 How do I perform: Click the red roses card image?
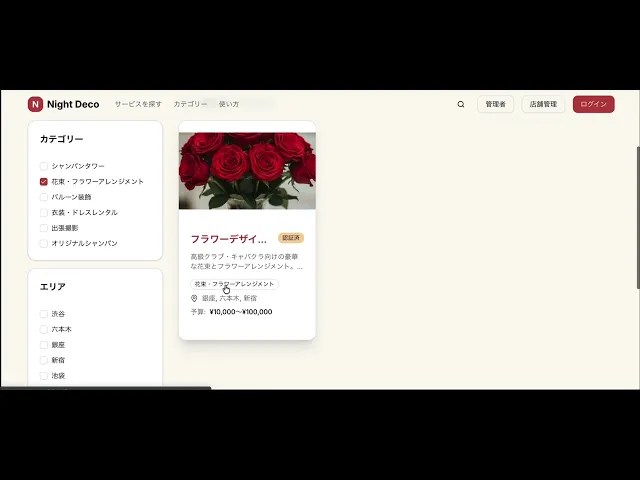247,171
